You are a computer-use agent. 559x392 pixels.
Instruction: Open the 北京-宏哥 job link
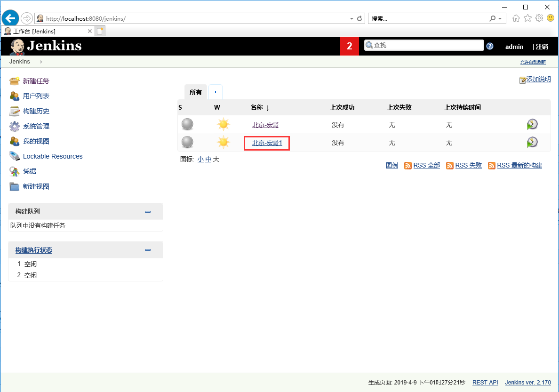[265, 125]
